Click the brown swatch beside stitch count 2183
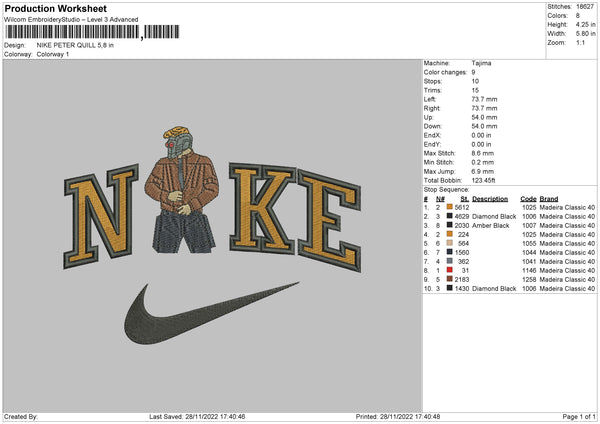This screenshot has width=600, height=424. coord(450,279)
